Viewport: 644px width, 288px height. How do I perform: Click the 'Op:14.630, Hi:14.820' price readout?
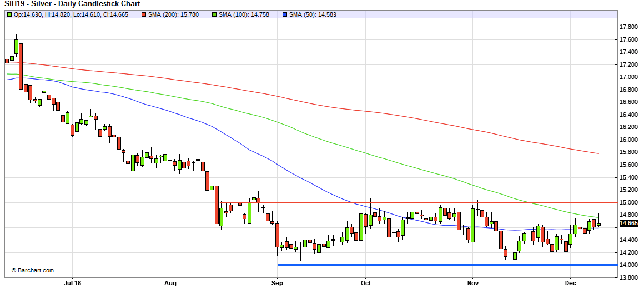42,15
